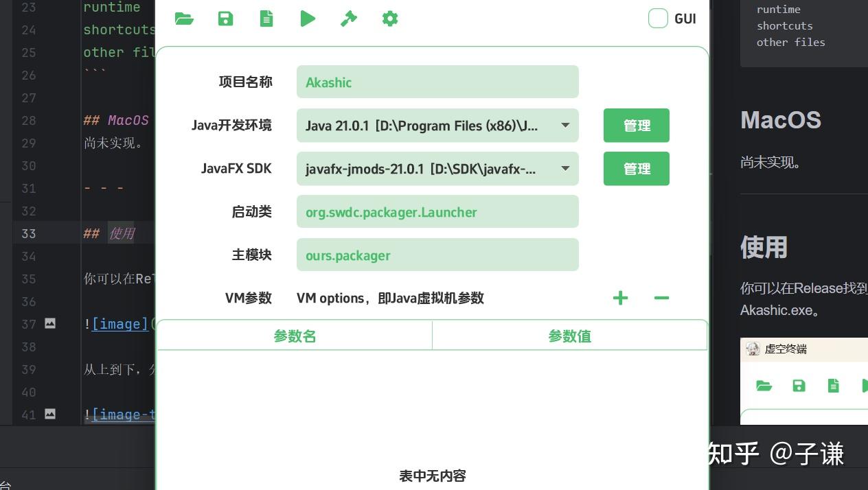Edit main module ours.packager field
This screenshot has width=868, height=490.
tap(437, 255)
